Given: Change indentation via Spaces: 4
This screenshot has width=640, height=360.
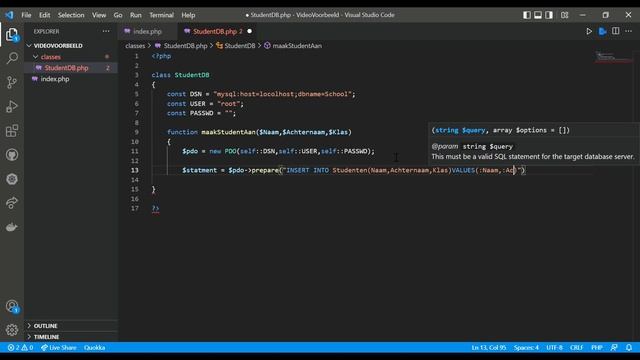Looking at the screenshot, I should (x=526, y=348).
